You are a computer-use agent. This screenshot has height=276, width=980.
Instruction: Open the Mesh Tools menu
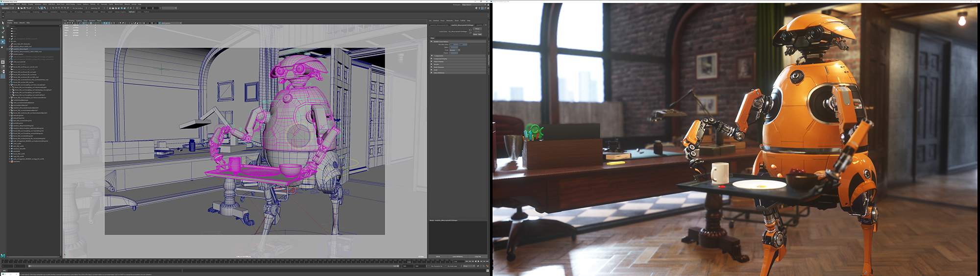[60, 4]
